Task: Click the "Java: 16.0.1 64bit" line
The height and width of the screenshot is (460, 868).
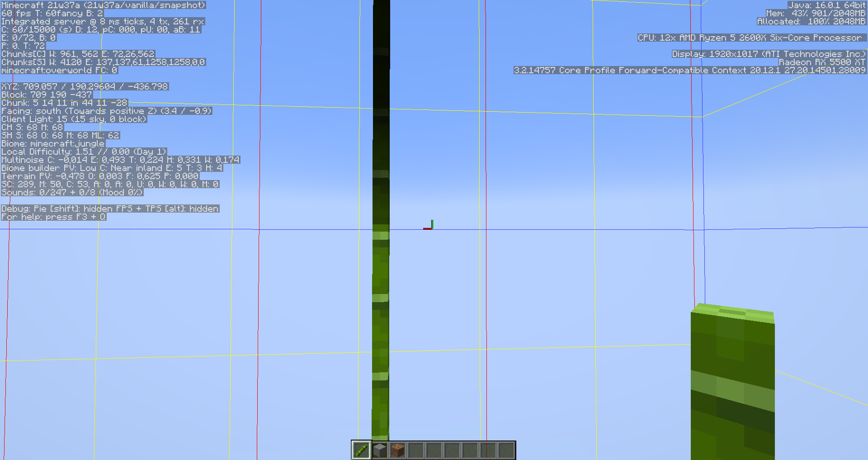Action: [827, 5]
